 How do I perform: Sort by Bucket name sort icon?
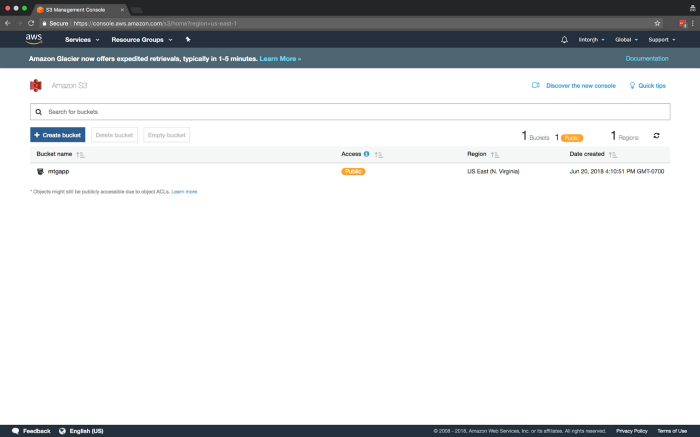80,154
